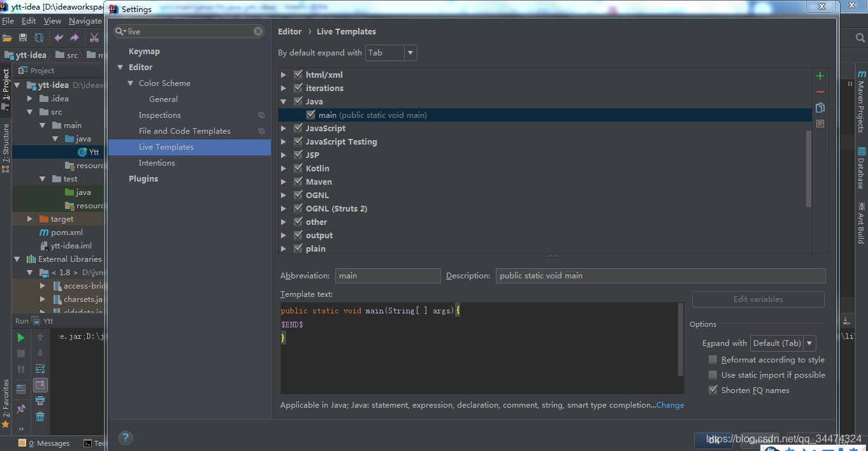The image size is (868, 451).
Task: Click the restore deleted defaults icon
Action: [820, 124]
